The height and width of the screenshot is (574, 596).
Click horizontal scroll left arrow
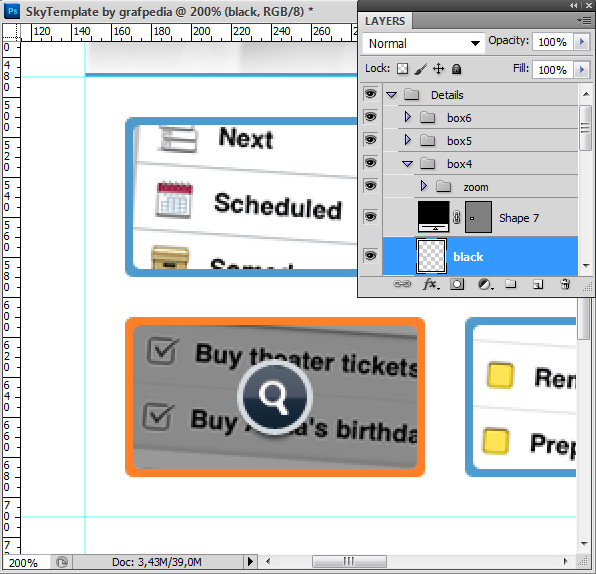[268, 561]
